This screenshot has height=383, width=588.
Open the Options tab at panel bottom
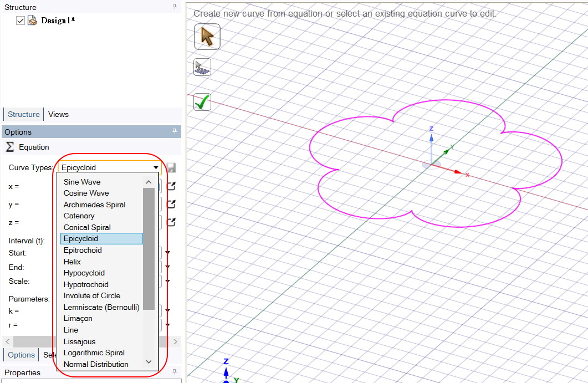(x=22, y=355)
